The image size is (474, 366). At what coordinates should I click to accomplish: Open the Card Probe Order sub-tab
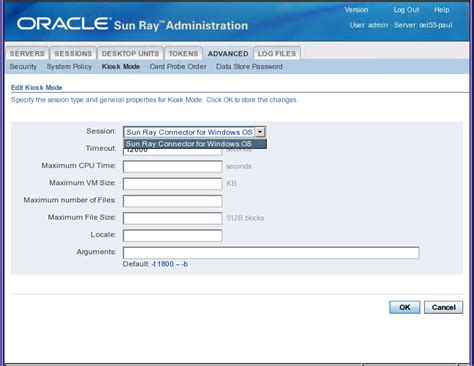coord(178,67)
